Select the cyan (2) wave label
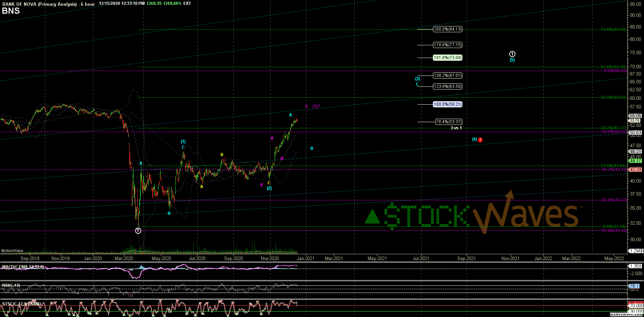The width and height of the screenshot is (644, 317). click(x=269, y=188)
